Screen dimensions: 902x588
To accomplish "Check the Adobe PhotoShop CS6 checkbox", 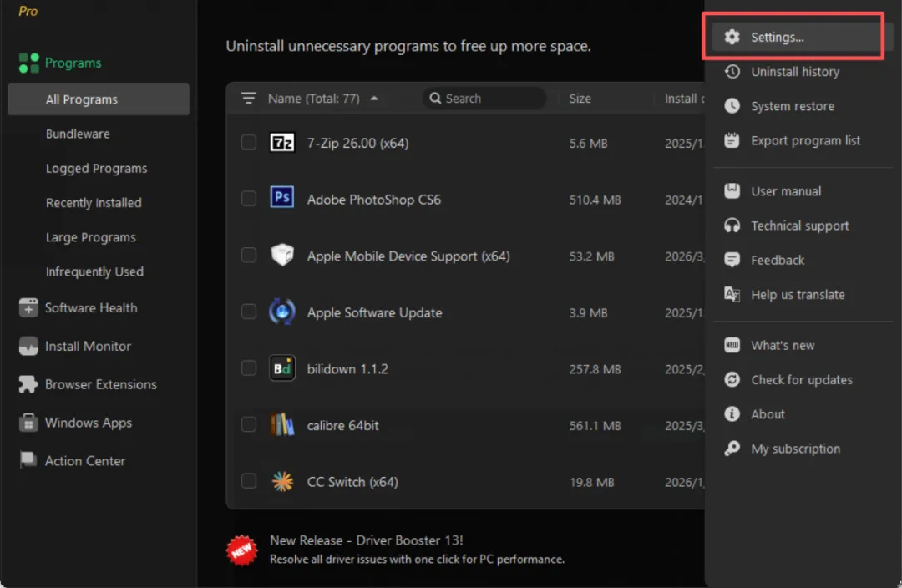I will pos(249,199).
